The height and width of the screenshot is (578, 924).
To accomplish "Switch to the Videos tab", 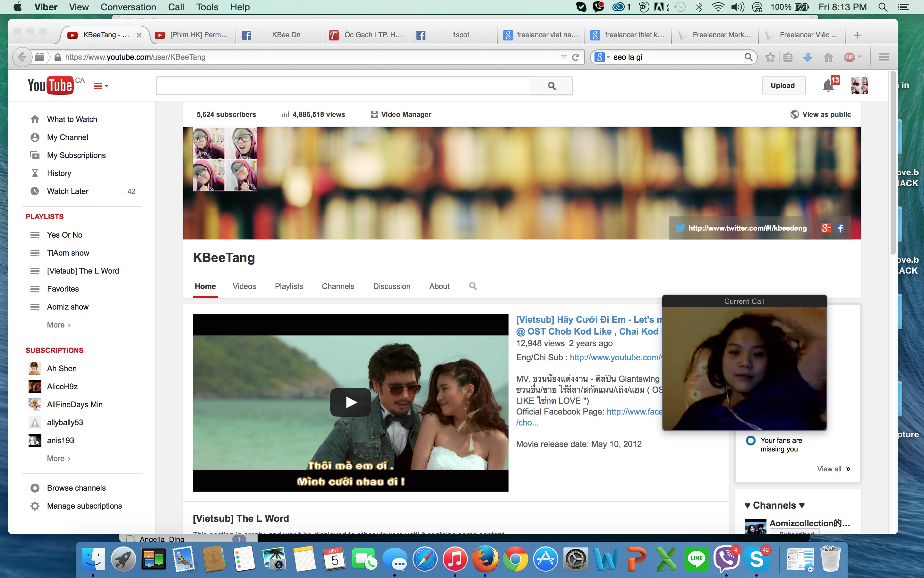I will 244,286.
